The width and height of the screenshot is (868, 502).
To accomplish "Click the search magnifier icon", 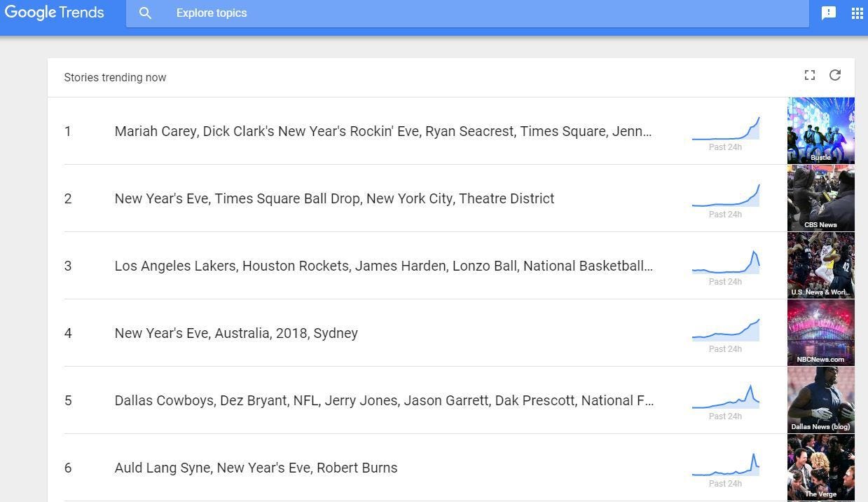I will [x=145, y=13].
